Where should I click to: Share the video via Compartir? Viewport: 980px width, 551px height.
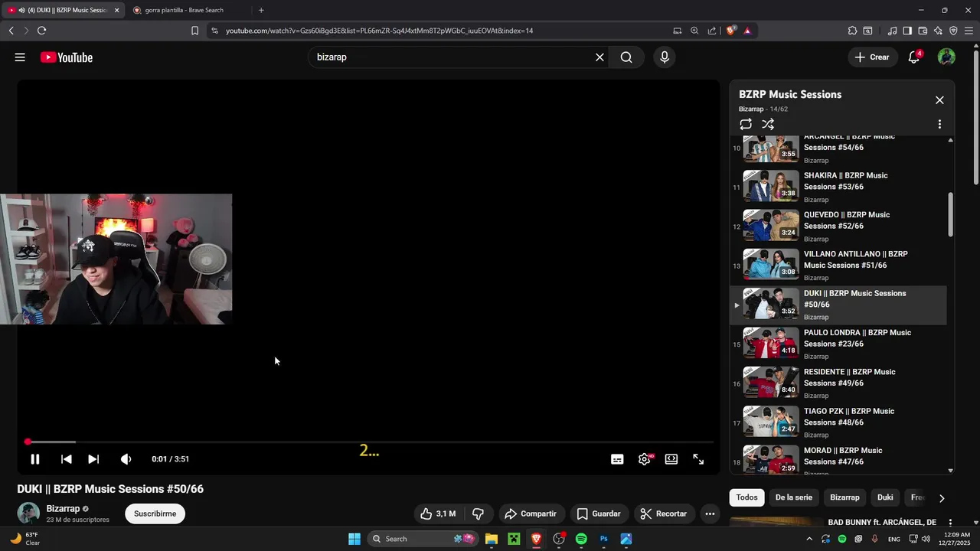pyautogui.click(x=531, y=514)
